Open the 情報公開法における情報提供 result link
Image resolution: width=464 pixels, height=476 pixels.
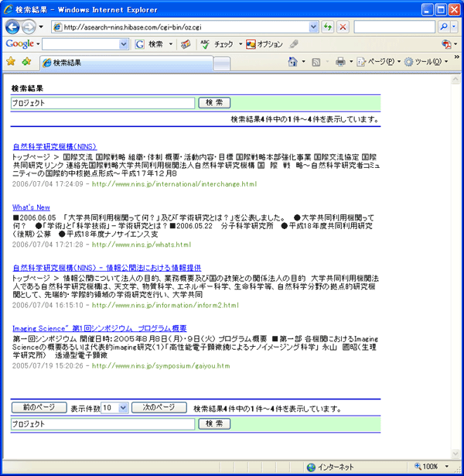tap(107, 268)
